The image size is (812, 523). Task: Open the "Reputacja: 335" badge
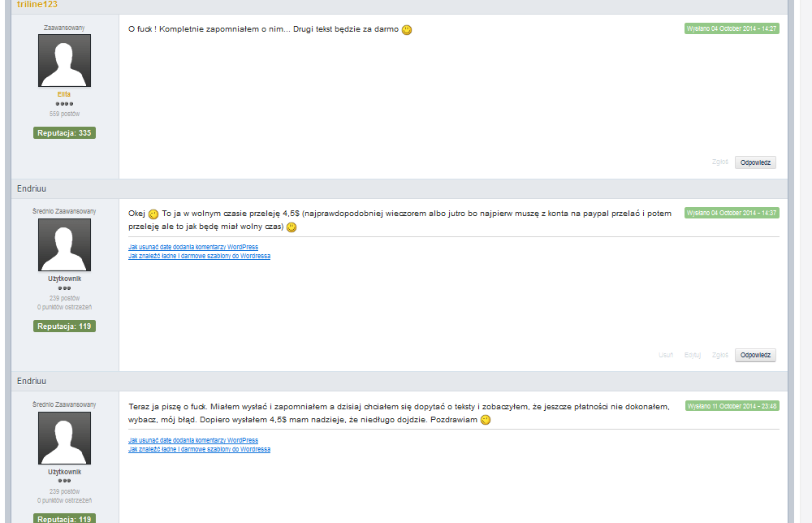point(64,132)
